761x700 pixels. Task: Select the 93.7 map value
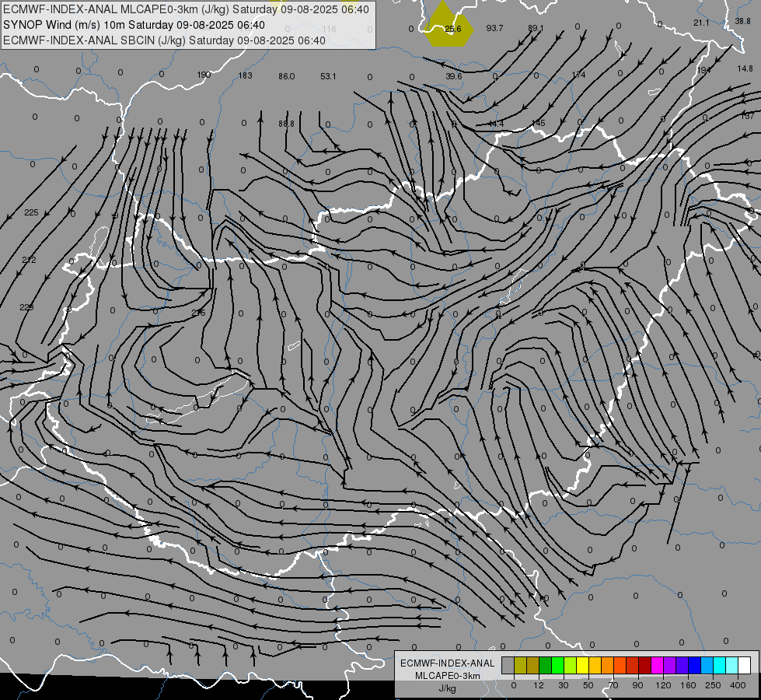point(494,28)
